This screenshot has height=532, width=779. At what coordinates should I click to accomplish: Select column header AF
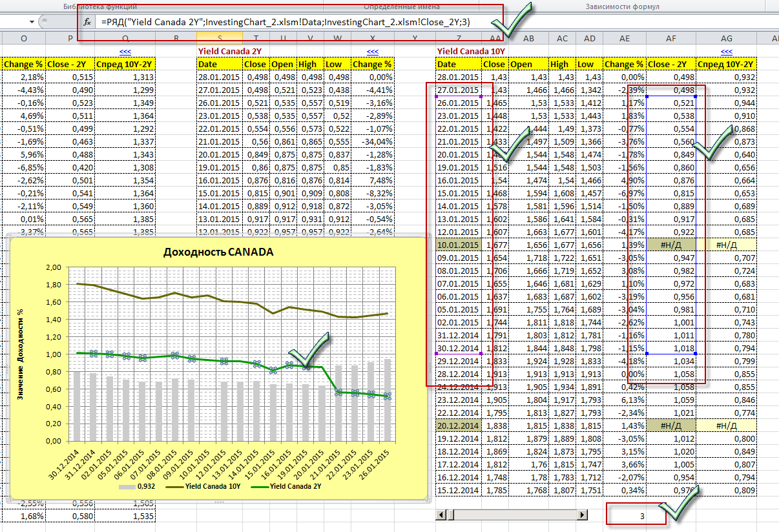tap(671, 39)
